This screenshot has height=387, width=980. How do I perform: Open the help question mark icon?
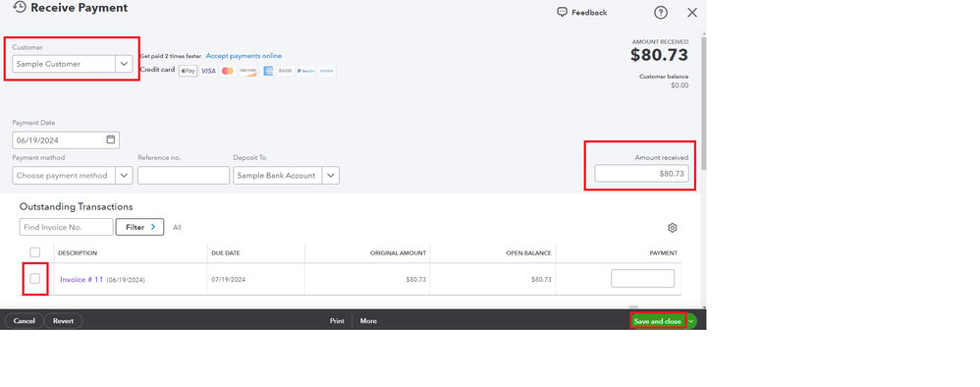coord(661,13)
